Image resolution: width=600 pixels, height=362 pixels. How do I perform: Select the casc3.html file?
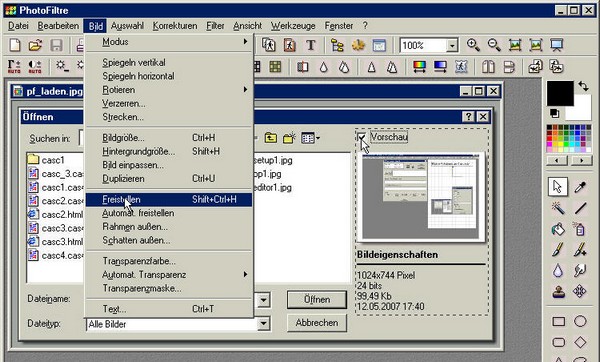(x=55, y=242)
